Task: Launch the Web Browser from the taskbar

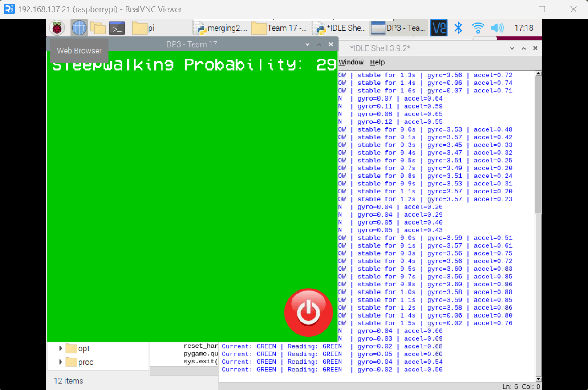Action: pos(79,28)
